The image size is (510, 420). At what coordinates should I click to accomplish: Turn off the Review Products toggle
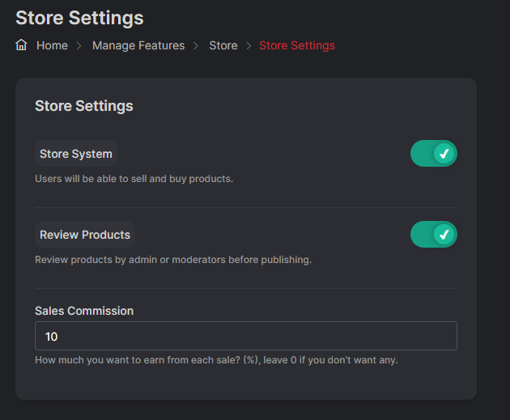(x=433, y=235)
